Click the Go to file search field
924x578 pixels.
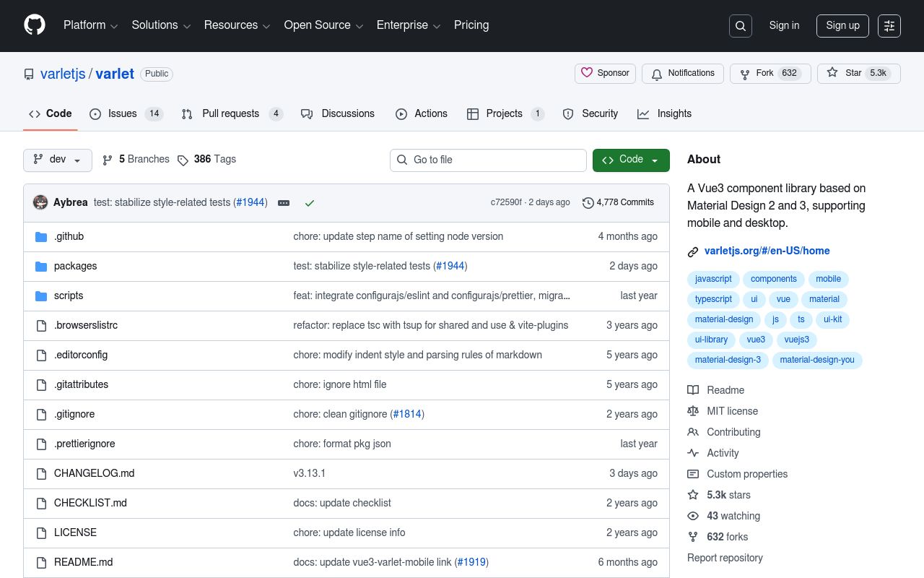(488, 160)
